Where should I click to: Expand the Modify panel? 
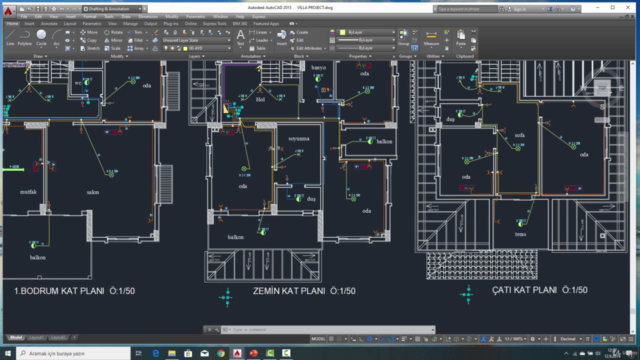pos(119,56)
